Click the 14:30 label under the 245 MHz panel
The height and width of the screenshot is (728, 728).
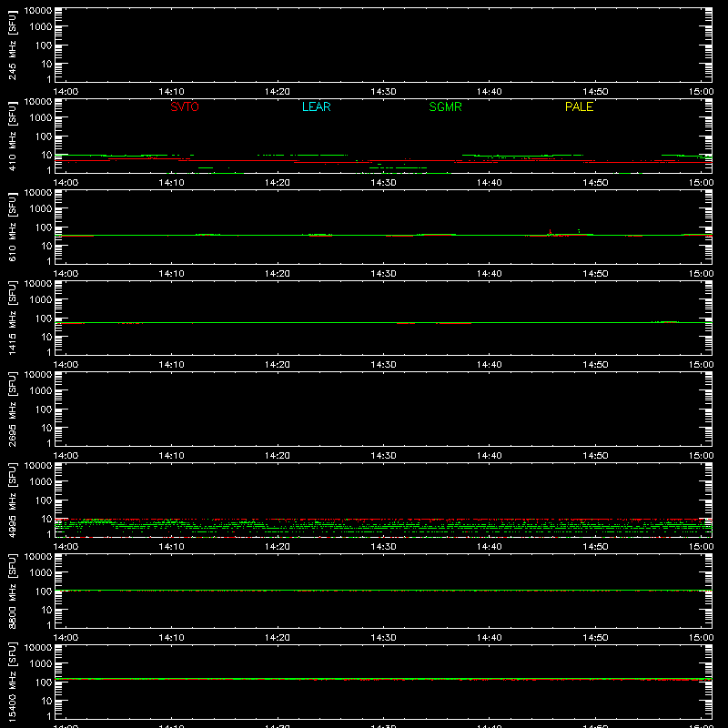point(383,92)
